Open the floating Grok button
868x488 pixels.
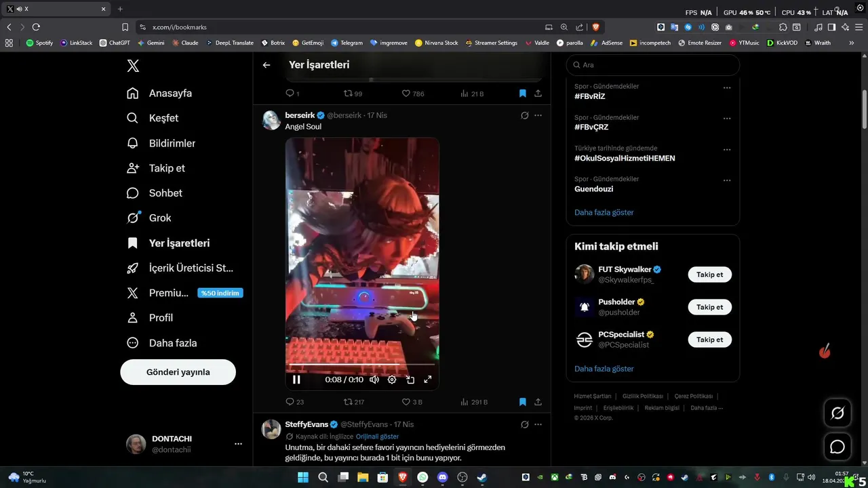[837, 413]
